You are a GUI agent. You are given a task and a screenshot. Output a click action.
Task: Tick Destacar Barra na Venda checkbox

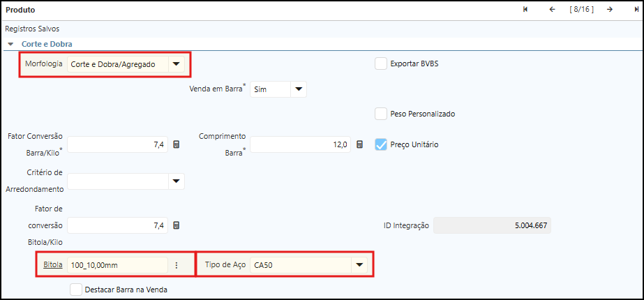pyautogui.click(x=76, y=289)
